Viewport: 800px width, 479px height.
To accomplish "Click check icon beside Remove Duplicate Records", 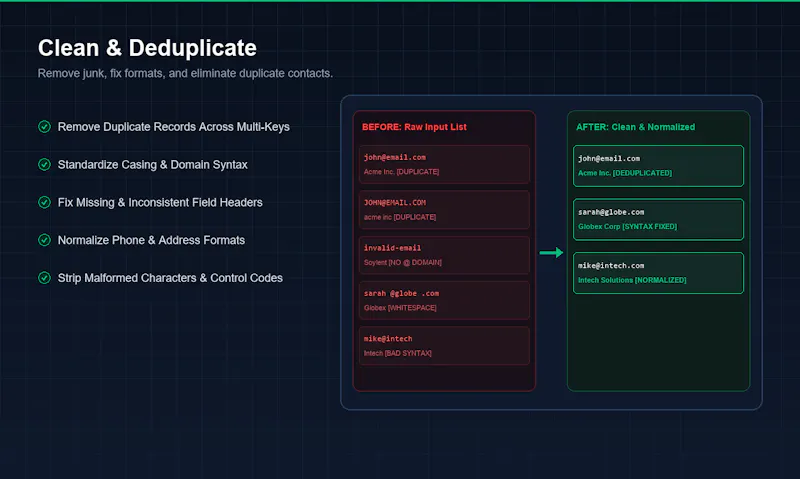I will pyautogui.click(x=44, y=127).
